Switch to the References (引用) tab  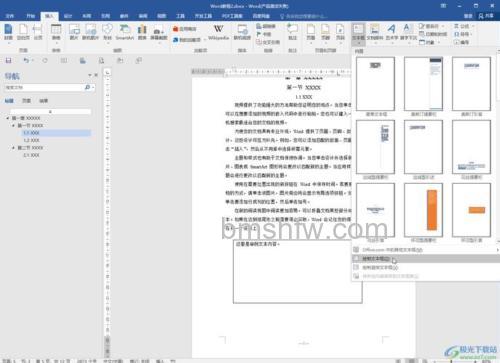pyautogui.click(x=105, y=16)
